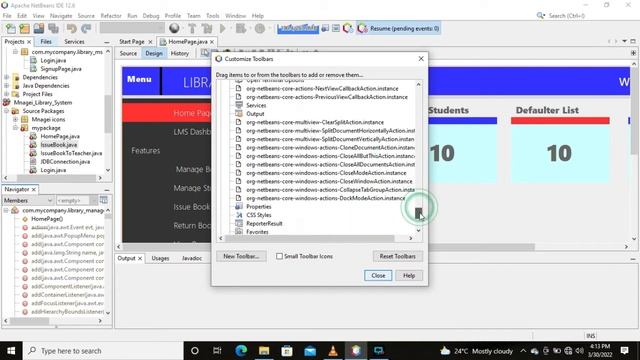Close the Navigator tab
Image resolution: width=640 pixels, height=360 pixels.
pos(34,189)
